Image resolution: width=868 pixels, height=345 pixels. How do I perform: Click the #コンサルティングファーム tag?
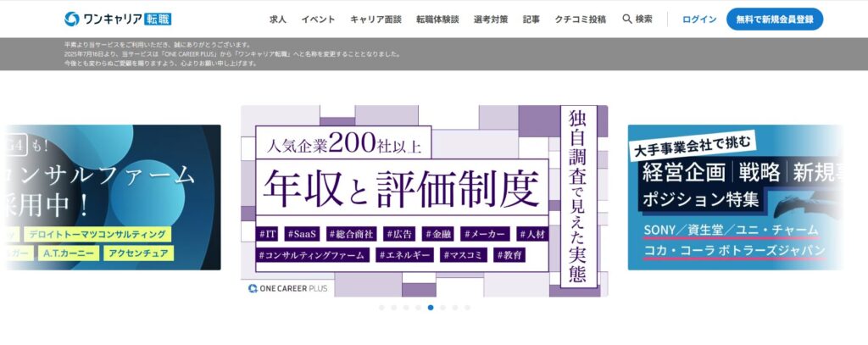coord(313,255)
